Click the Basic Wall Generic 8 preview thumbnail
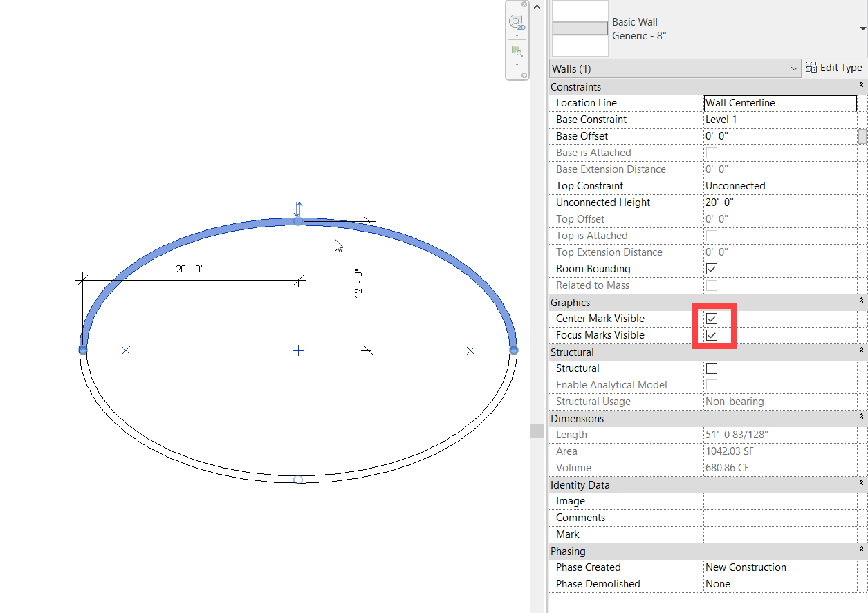The image size is (868, 613). 579,28
